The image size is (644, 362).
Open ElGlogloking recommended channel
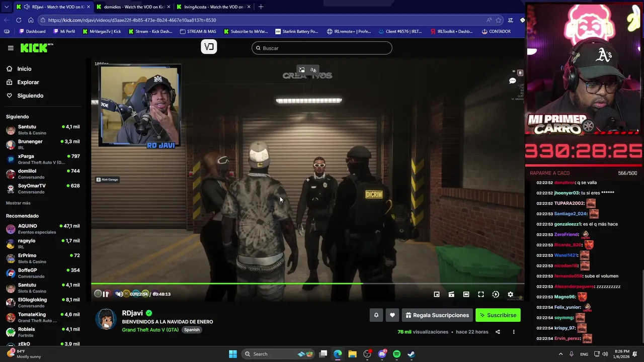click(43, 302)
